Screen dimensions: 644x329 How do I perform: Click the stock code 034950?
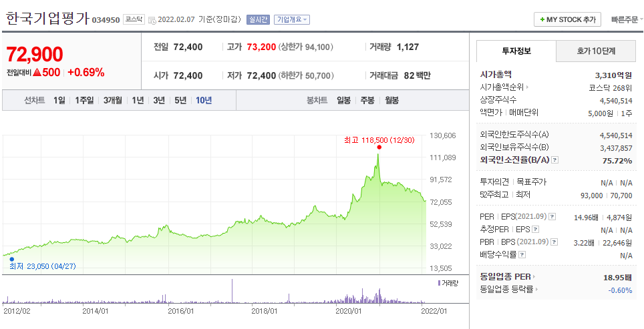pyautogui.click(x=106, y=20)
